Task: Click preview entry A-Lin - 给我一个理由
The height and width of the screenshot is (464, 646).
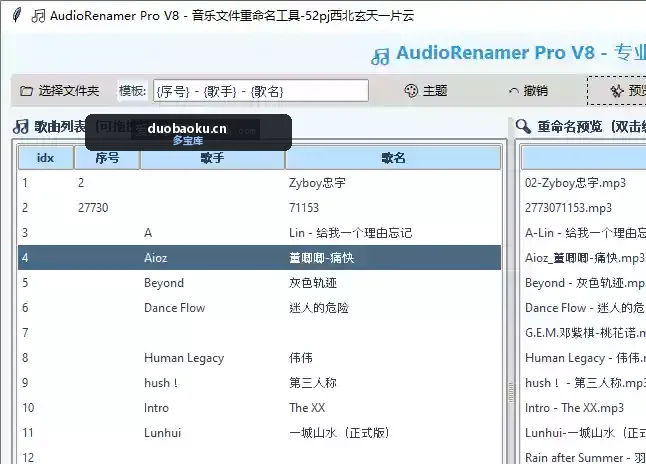Action: coord(585,233)
